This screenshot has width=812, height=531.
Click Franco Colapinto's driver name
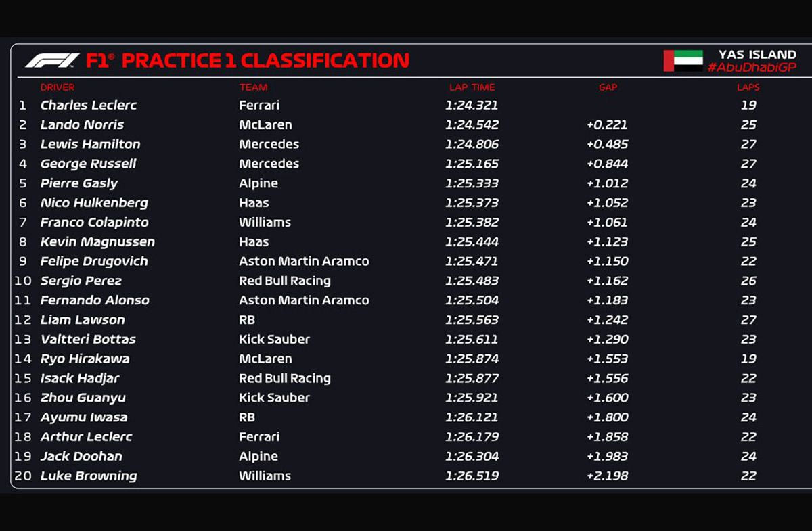pyautogui.click(x=94, y=222)
